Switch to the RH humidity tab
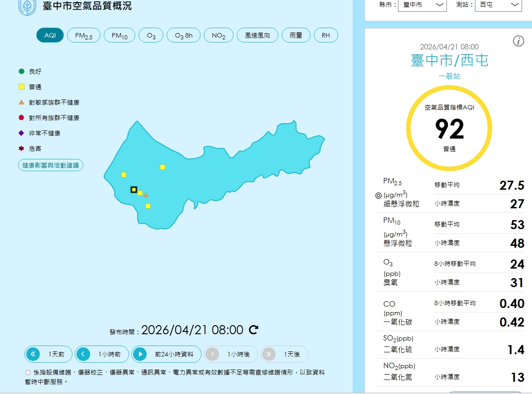 coord(326,35)
